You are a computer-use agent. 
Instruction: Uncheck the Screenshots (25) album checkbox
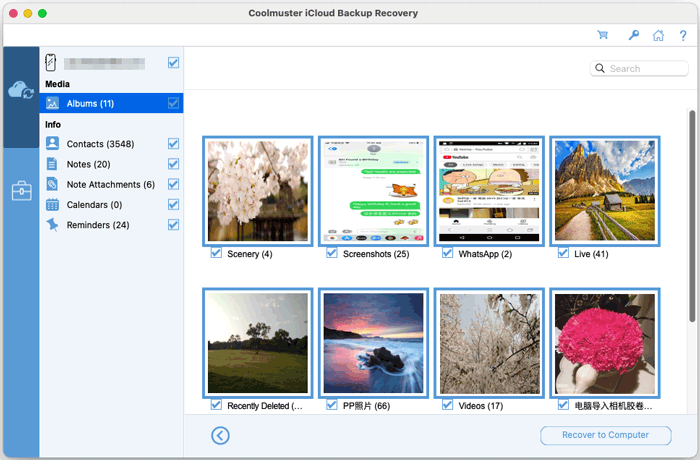click(332, 253)
